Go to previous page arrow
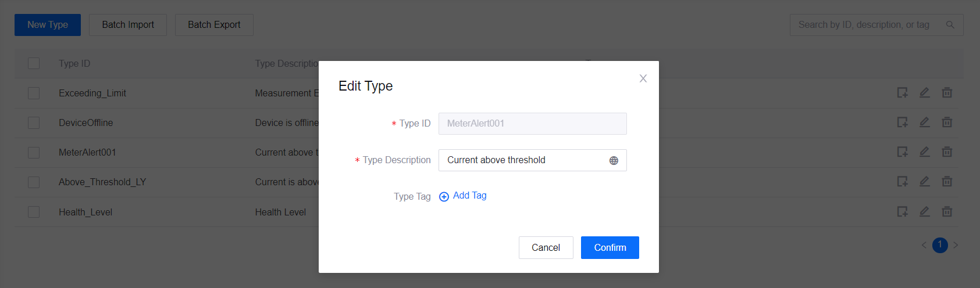Screen dimensions: 980x288 924,245
